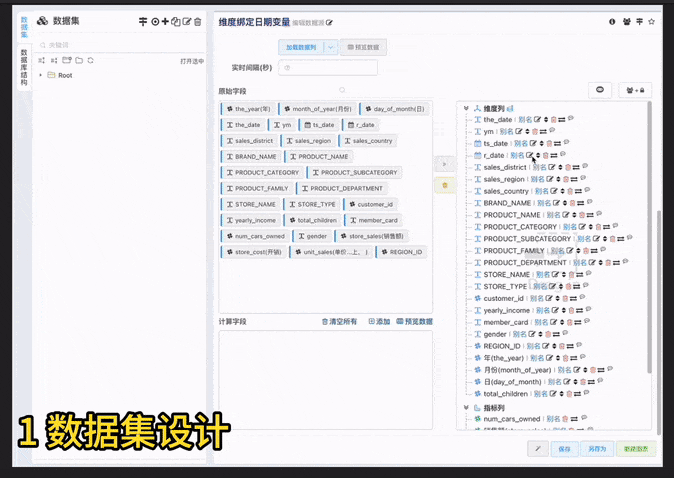Click the star favorite icon at top right
The height and width of the screenshot is (478, 674).
point(652,21)
